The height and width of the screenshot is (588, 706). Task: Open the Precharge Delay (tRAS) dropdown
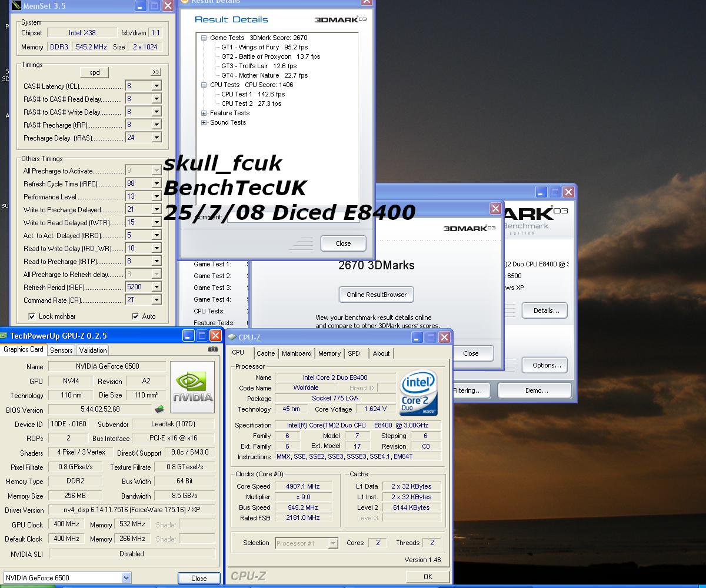(156, 138)
